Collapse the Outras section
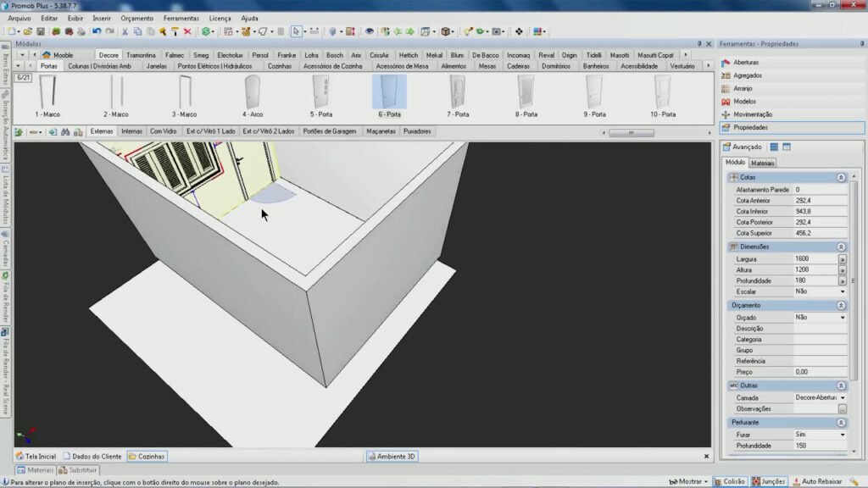 (841, 385)
